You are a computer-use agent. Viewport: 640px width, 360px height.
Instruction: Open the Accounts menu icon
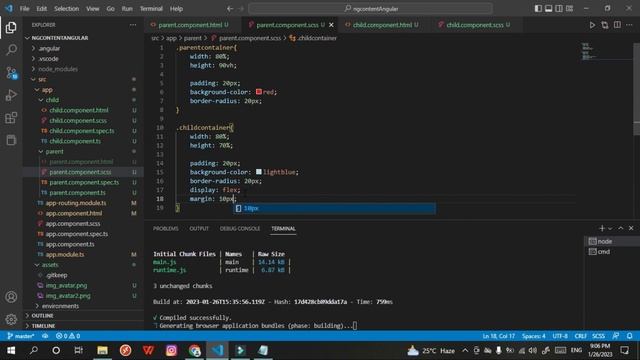click(x=11, y=297)
